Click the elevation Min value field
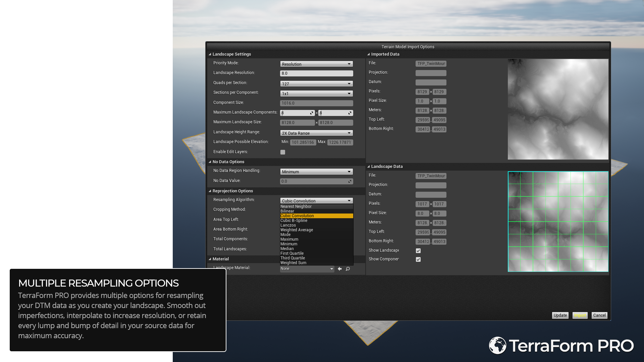The width and height of the screenshot is (644, 362). tap(303, 142)
